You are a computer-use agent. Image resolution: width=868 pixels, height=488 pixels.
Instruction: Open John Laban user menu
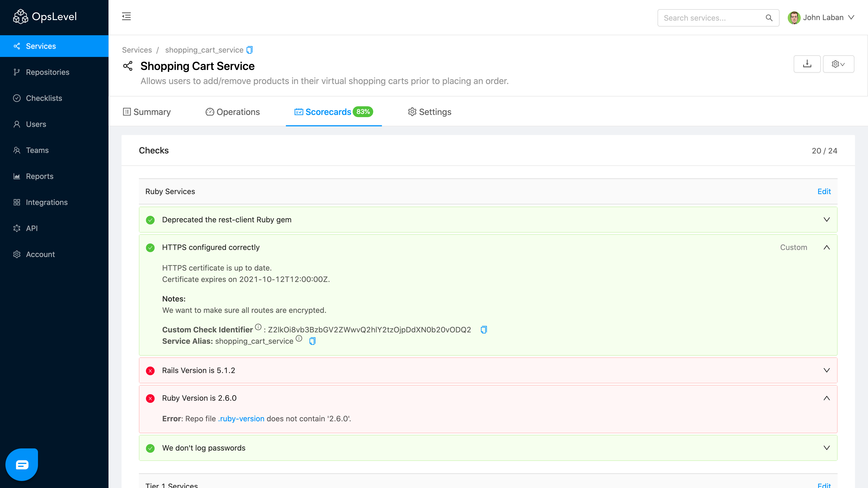pyautogui.click(x=822, y=18)
